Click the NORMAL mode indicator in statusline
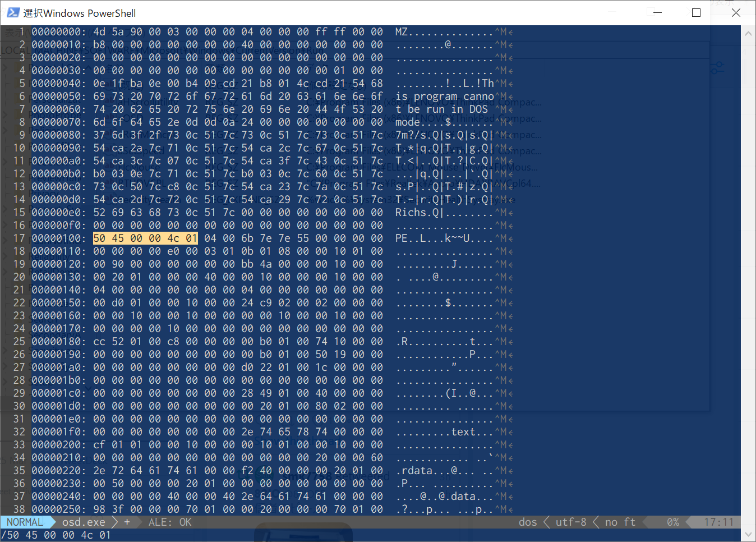 (x=25, y=522)
